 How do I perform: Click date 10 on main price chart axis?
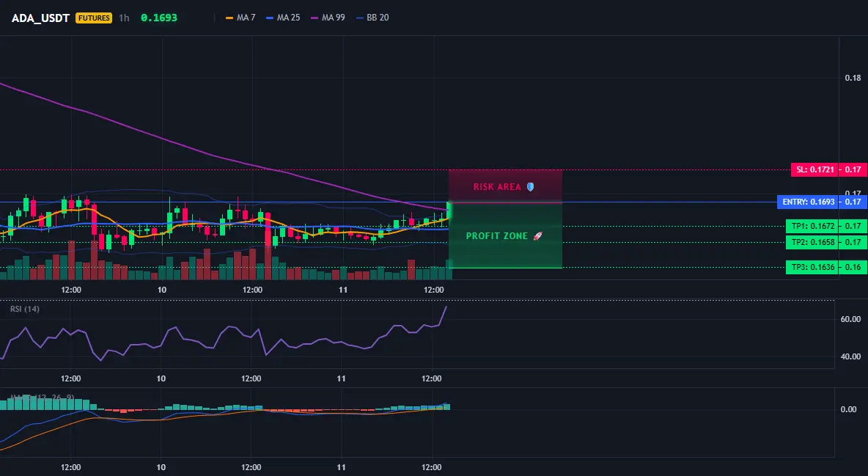(161, 290)
